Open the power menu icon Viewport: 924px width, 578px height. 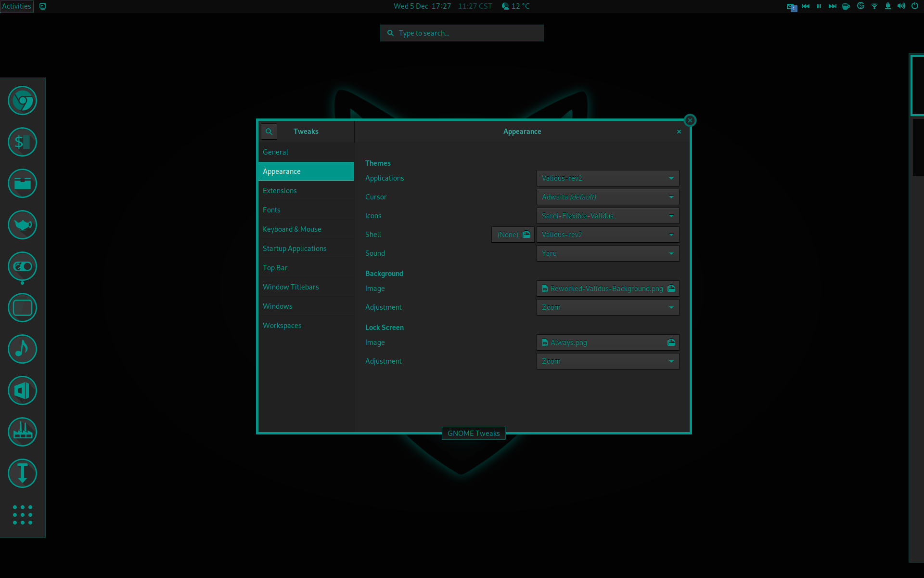pyautogui.click(x=915, y=6)
